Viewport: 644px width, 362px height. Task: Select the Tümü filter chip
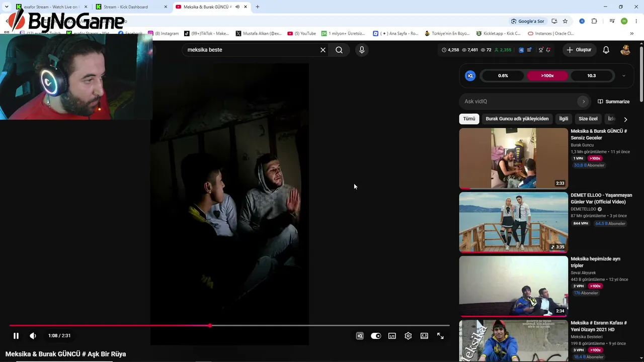pyautogui.click(x=469, y=119)
